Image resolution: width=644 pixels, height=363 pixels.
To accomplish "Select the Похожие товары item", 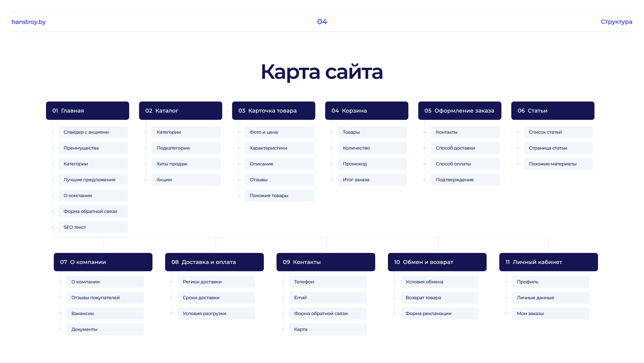I will pyautogui.click(x=279, y=196).
